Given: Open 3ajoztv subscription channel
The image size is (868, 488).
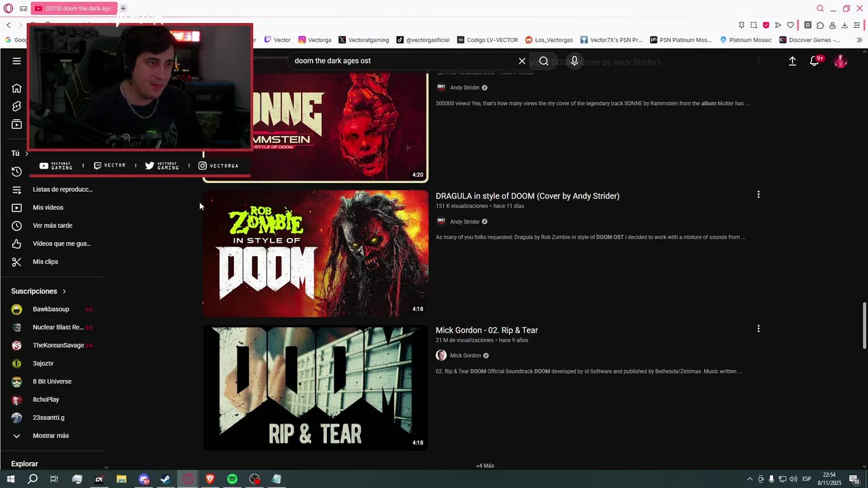Looking at the screenshot, I should coord(43,363).
